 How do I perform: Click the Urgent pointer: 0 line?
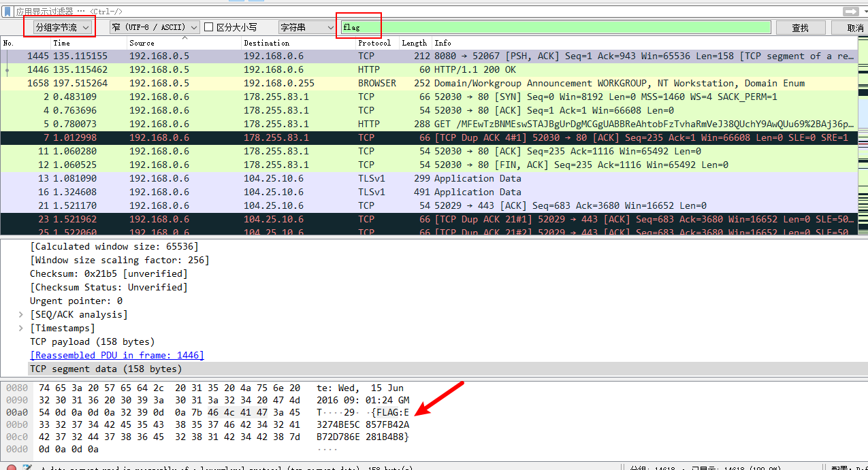point(76,301)
